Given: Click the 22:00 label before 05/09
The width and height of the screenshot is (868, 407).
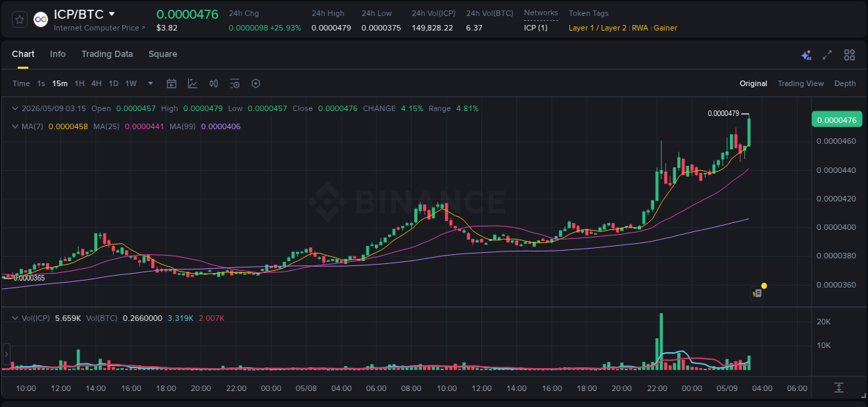Looking at the screenshot, I should point(657,388).
